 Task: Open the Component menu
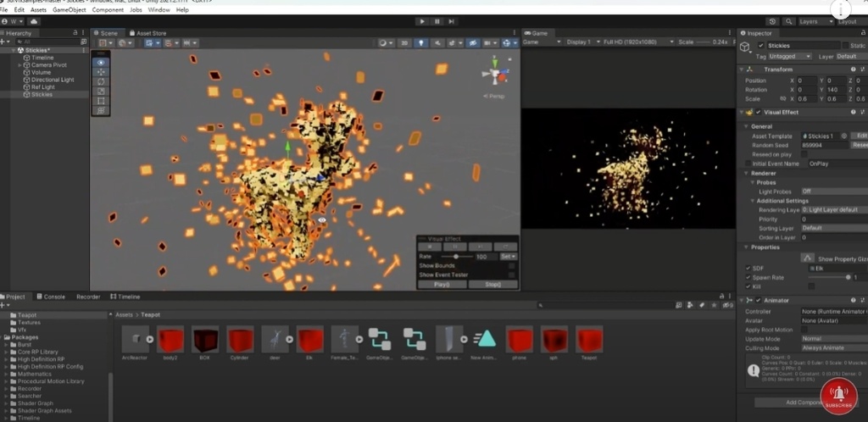(108, 10)
